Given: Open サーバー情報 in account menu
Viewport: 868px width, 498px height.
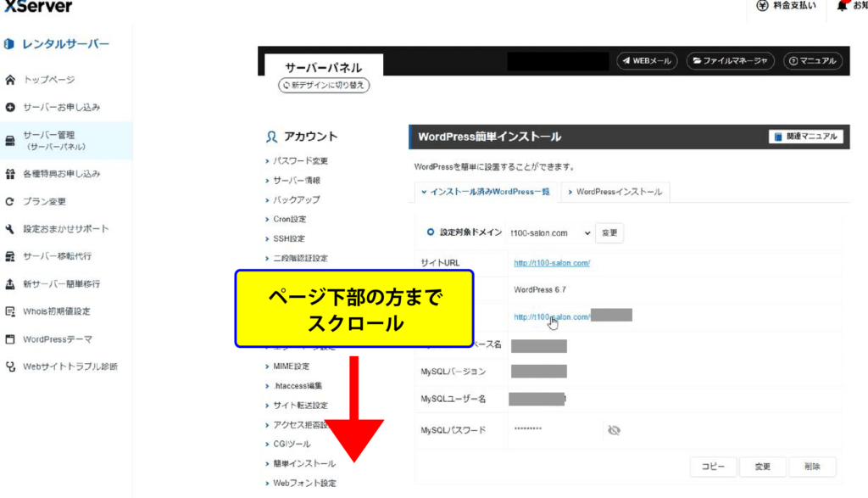Looking at the screenshot, I should click(296, 181).
